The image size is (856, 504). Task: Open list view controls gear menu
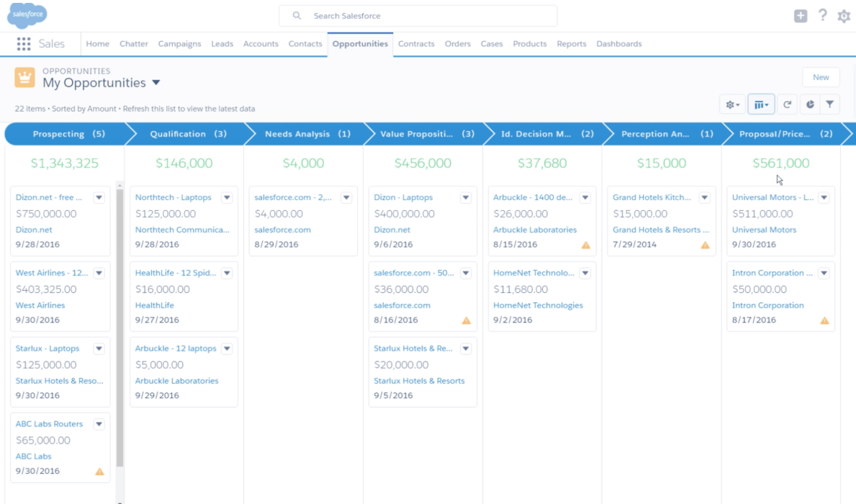click(x=732, y=104)
